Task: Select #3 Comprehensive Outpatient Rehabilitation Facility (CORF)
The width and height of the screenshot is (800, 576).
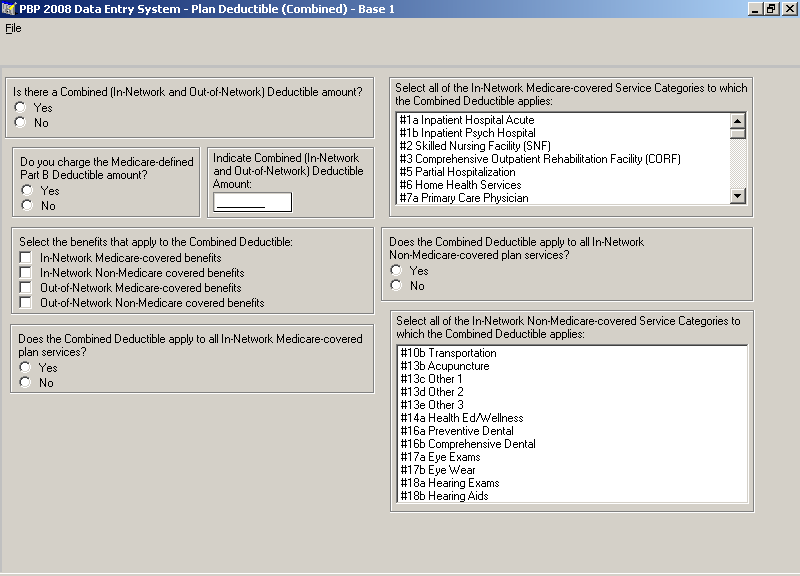Action: pyautogui.click(x=564, y=159)
